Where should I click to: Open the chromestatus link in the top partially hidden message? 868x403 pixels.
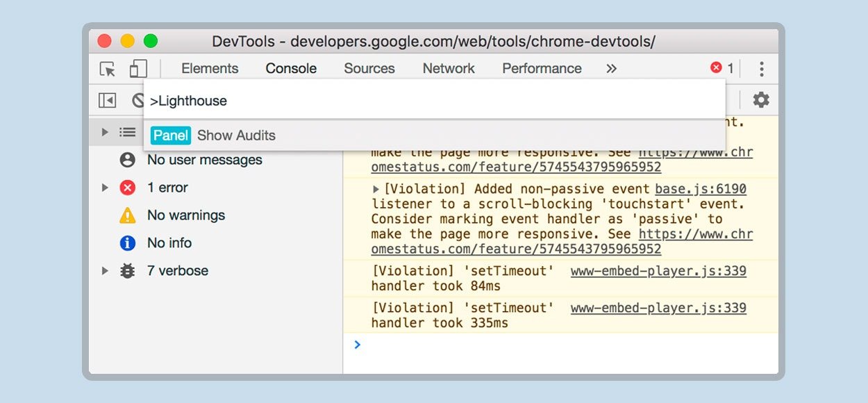pos(562,160)
